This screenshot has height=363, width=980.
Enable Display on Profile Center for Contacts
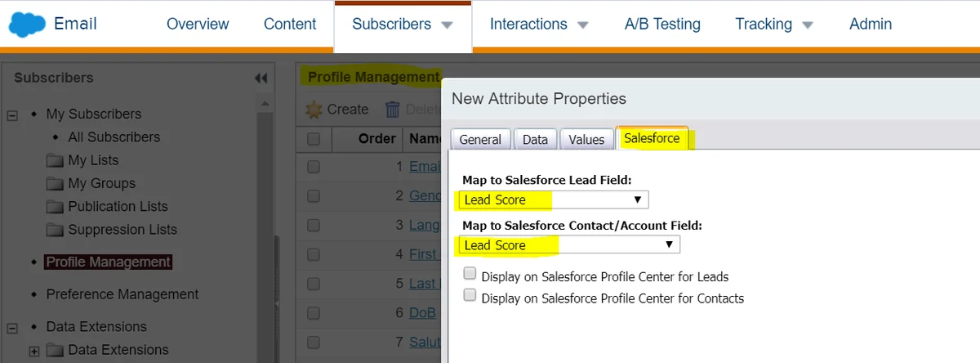click(470, 295)
